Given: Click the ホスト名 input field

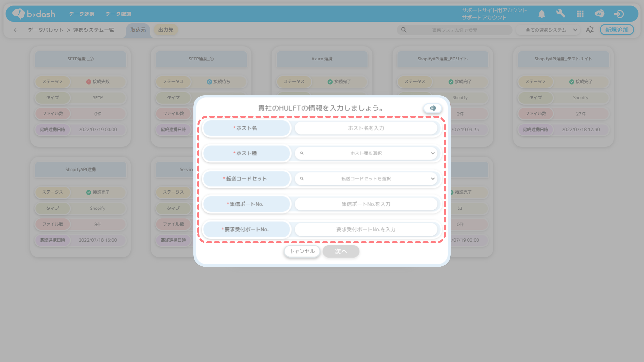Looking at the screenshot, I should point(366,128).
